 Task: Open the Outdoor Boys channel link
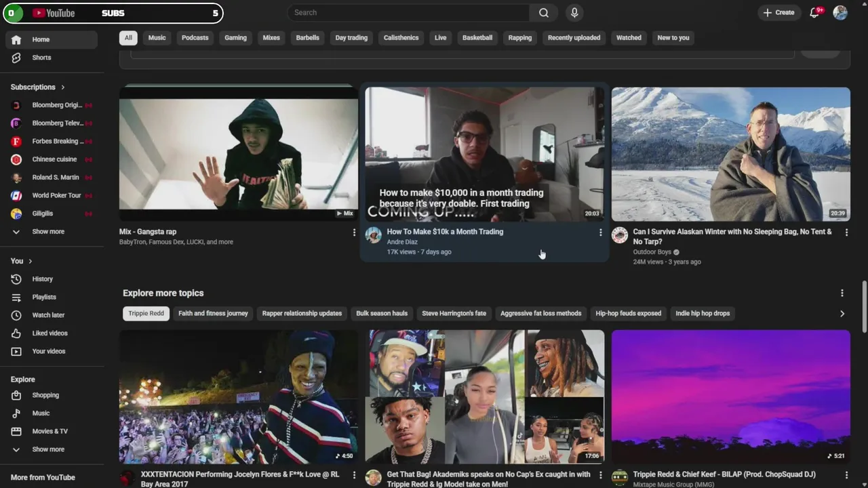(x=652, y=252)
